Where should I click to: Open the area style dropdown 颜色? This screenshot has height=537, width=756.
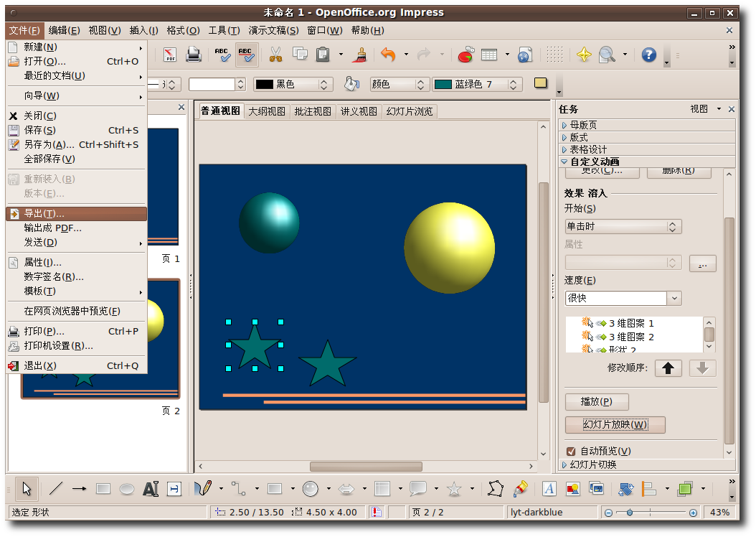[x=399, y=85]
